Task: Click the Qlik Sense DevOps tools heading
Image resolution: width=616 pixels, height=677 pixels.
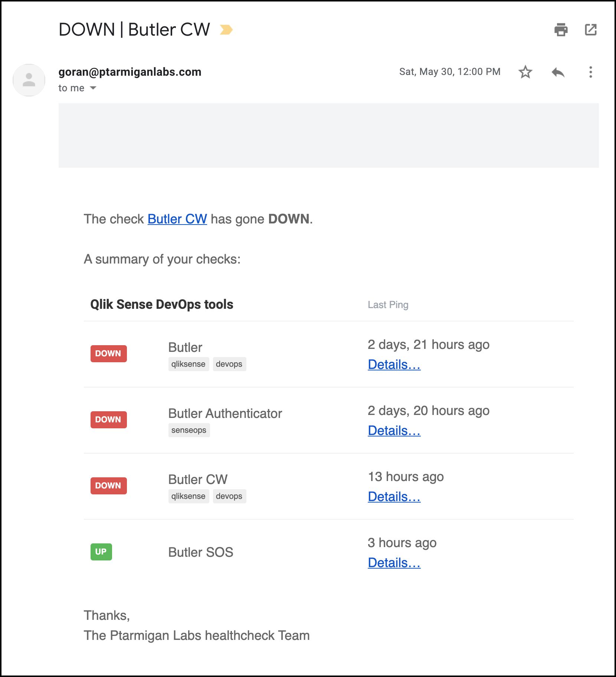Action: [162, 304]
